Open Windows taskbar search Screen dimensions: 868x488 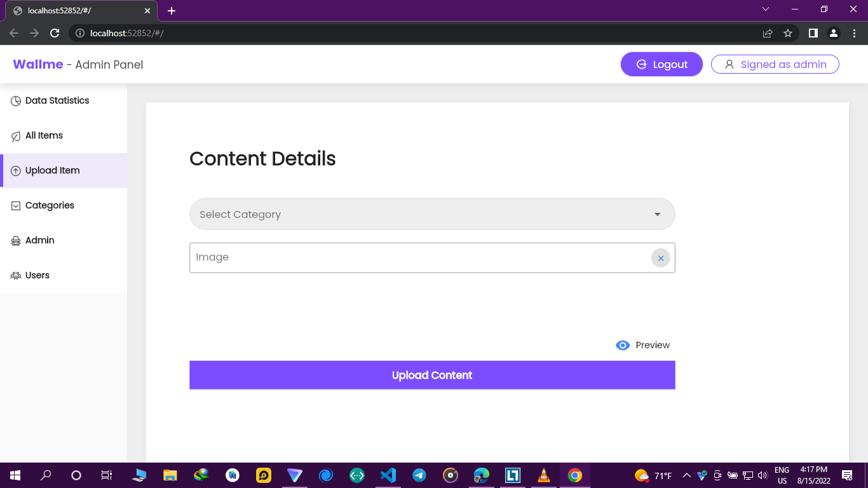[46, 475]
